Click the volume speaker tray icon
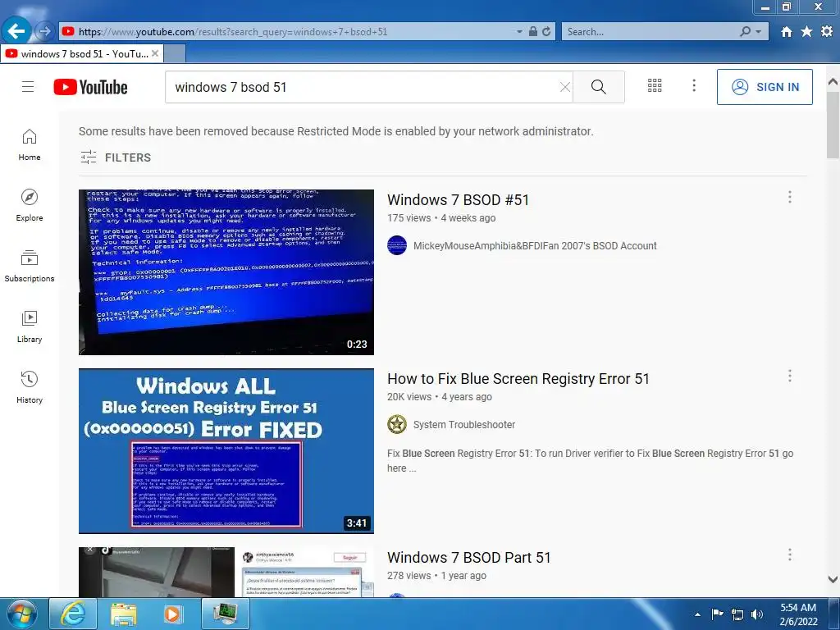This screenshot has width=840, height=630. pos(757,614)
